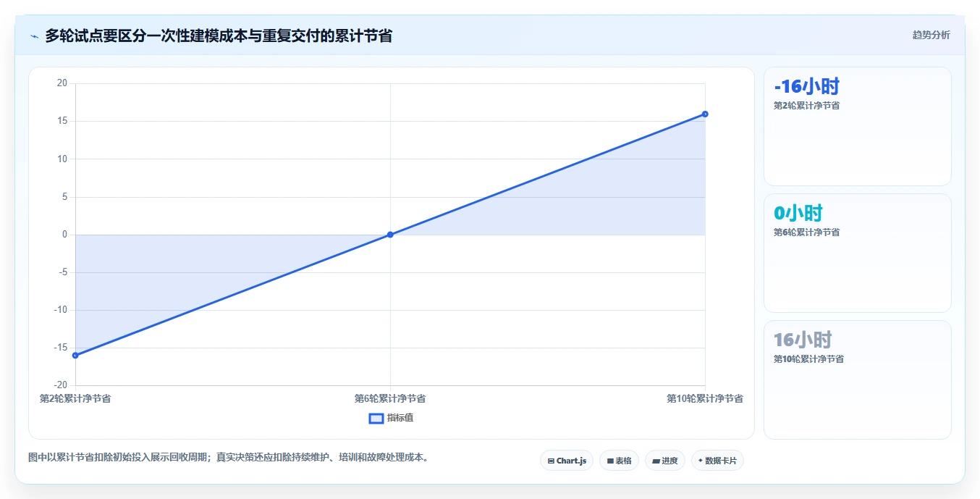980x499 pixels.
Task: Toggle the 指标值 legend item
Action: (391, 418)
